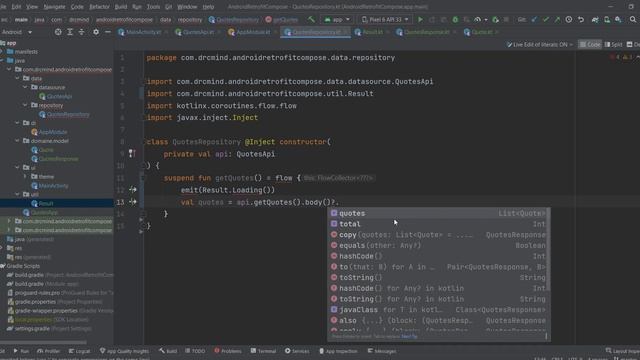Image resolution: width=640 pixels, height=360 pixels.
Task: Click the Make Project hammer icon
Action: [x=311, y=20]
